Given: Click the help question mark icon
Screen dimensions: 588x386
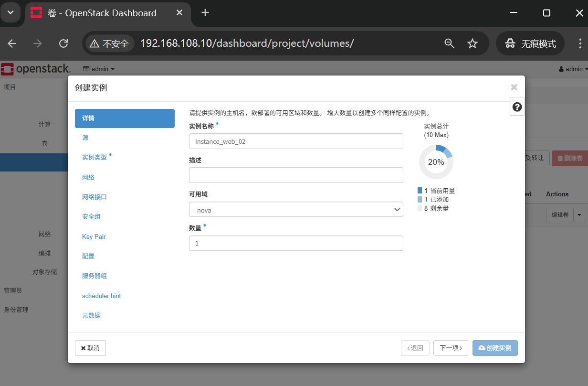Looking at the screenshot, I should (517, 107).
